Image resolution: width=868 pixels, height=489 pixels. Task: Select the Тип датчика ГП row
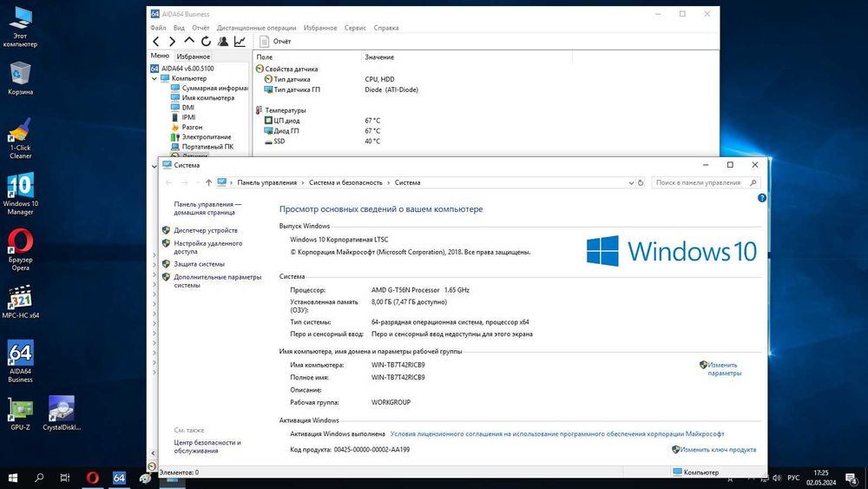[x=341, y=89]
